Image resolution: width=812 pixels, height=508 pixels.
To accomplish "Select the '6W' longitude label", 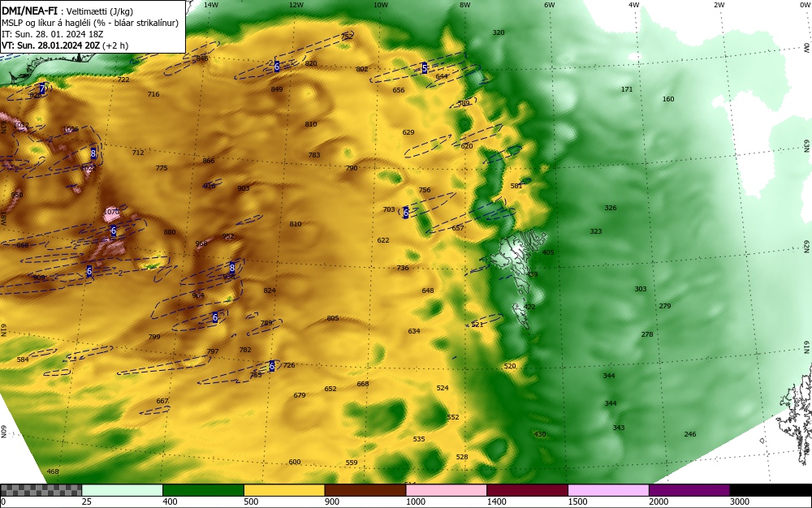I will 550,5.
